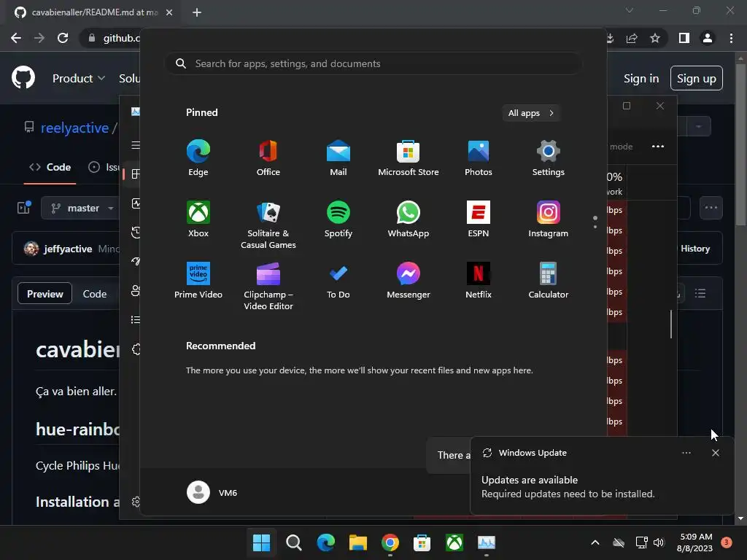
Task: Click the network icon in the system tray
Action: [x=641, y=542]
